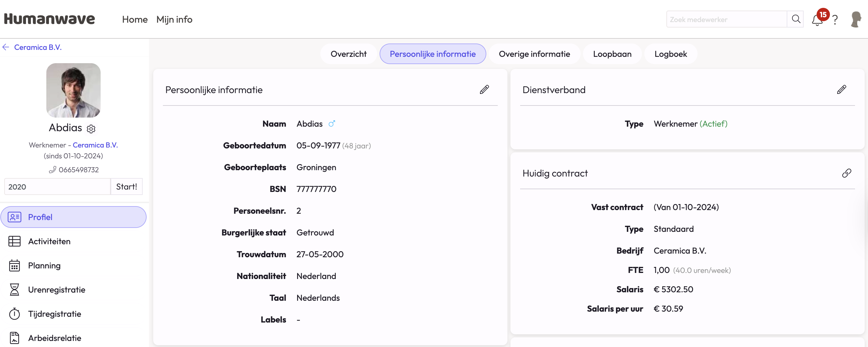
Task: Edit Persoonlijke informatie with pencil icon
Action: point(484,89)
